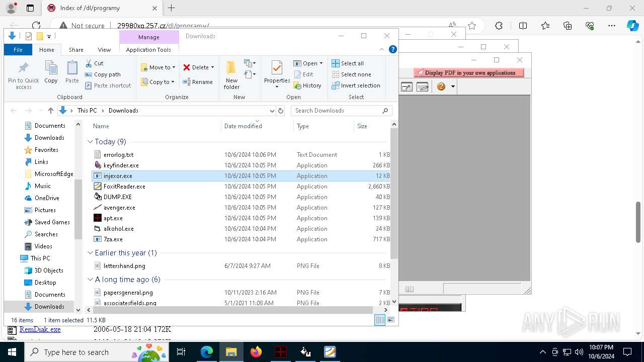The image size is (644, 362).
Task: Click Display PDF in your applications banner
Action: [x=469, y=73]
